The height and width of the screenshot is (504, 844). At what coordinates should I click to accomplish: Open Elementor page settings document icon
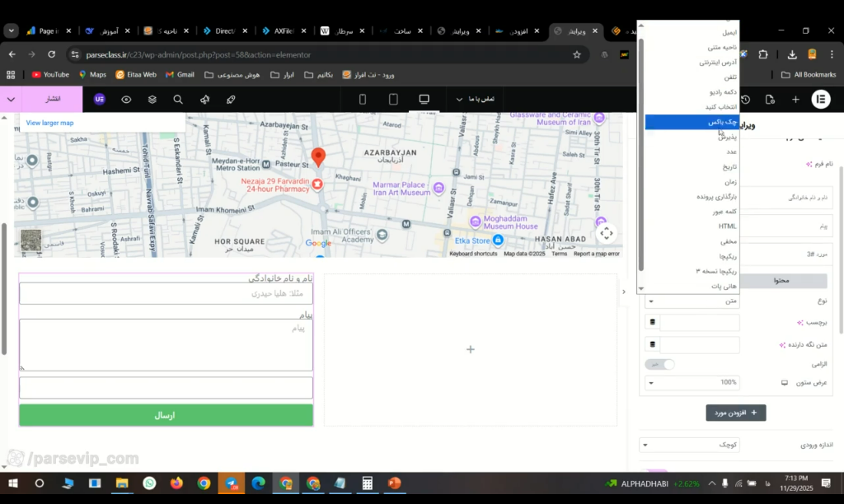point(771,100)
